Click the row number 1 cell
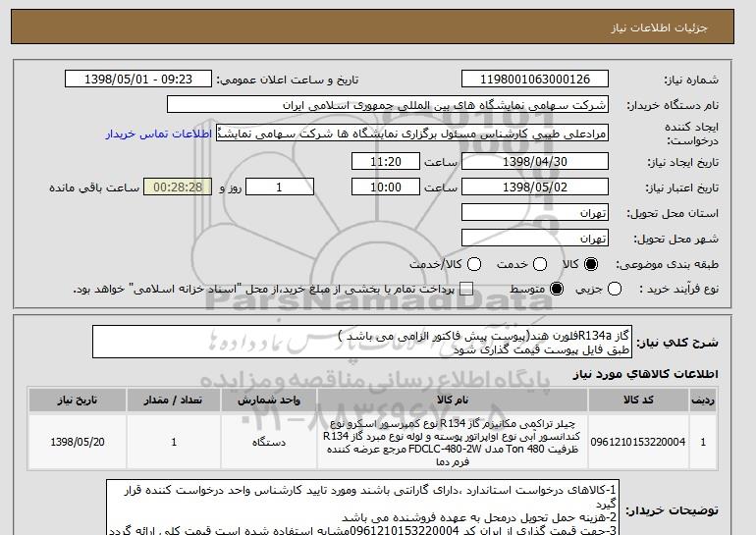 703,442
